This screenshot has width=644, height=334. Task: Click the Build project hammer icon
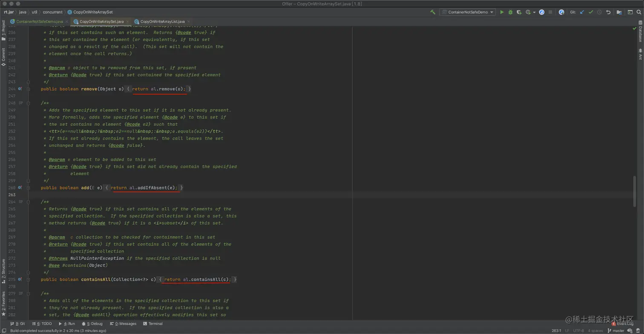click(433, 12)
